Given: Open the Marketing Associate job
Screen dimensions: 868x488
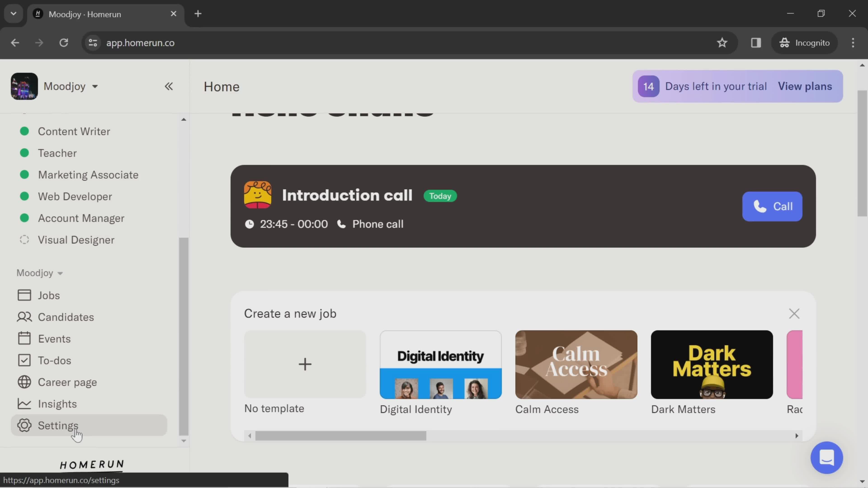Looking at the screenshot, I should pos(88,175).
